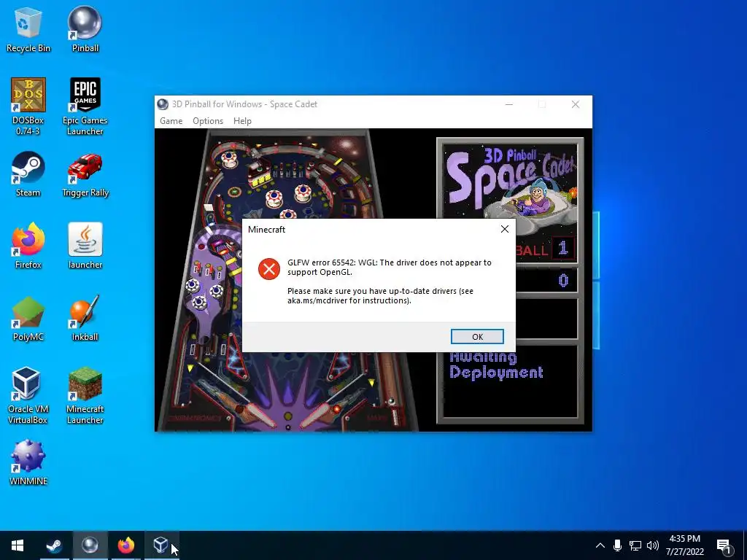Click the taskbar clock showing 4:35 PM

pyautogui.click(x=684, y=545)
